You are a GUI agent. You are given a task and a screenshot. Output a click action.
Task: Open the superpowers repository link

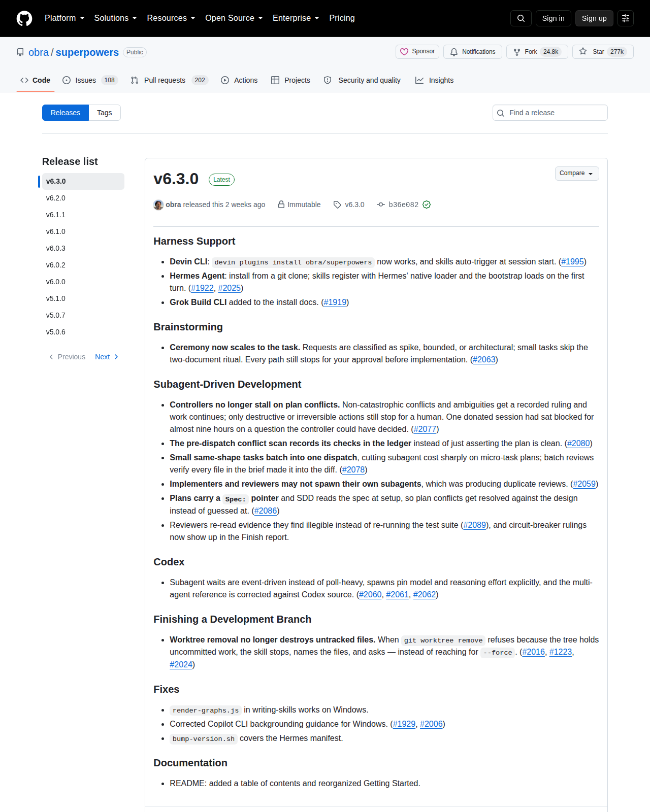pyautogui.click(x=87, y=52)
